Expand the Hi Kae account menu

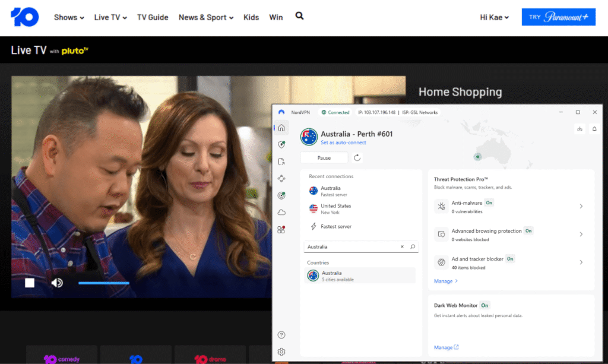(493, 17)
